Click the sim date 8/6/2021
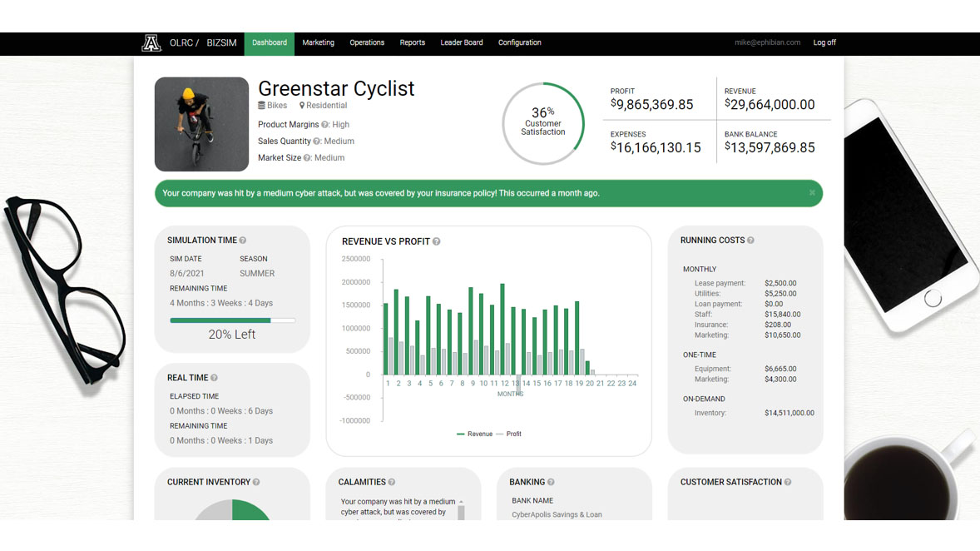Viewport: 980px width, 551px height. [x=187, y=273]
